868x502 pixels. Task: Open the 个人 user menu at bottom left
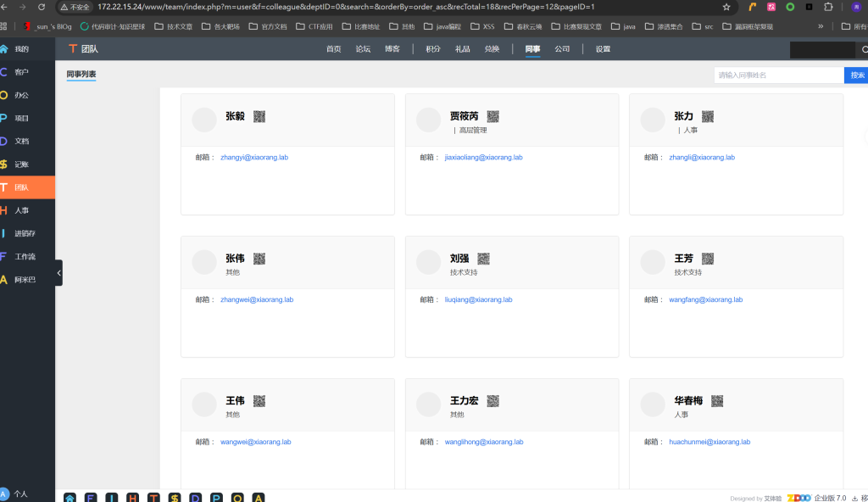point(15,494)
